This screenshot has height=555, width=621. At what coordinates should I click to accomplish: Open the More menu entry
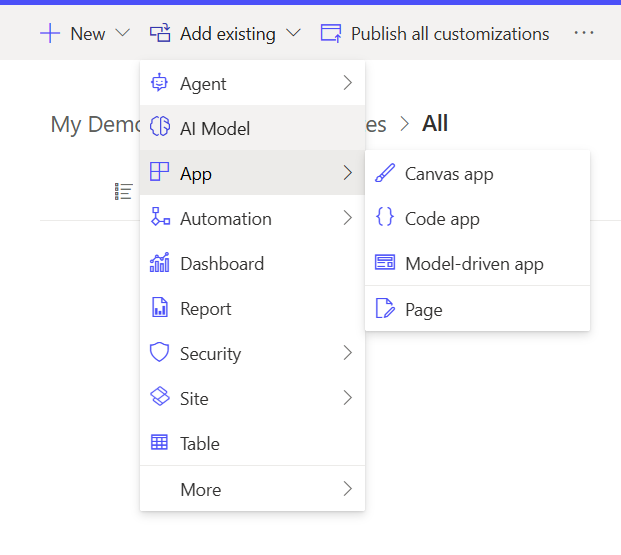coord(252,489)
